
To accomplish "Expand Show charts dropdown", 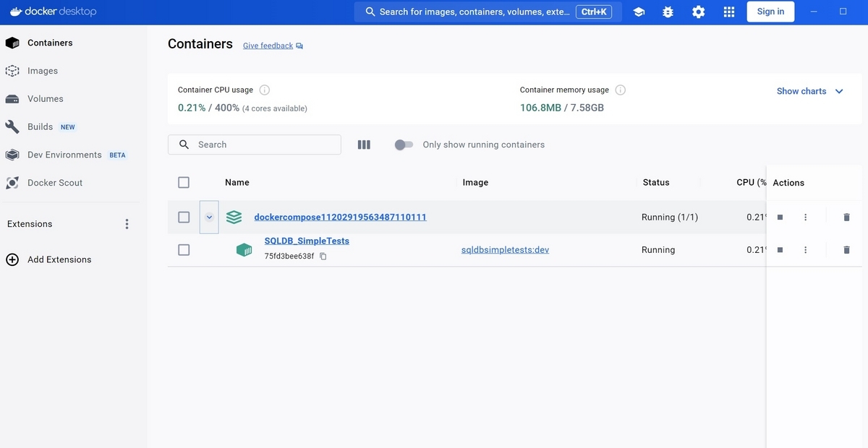I will [x=810, y=91].
